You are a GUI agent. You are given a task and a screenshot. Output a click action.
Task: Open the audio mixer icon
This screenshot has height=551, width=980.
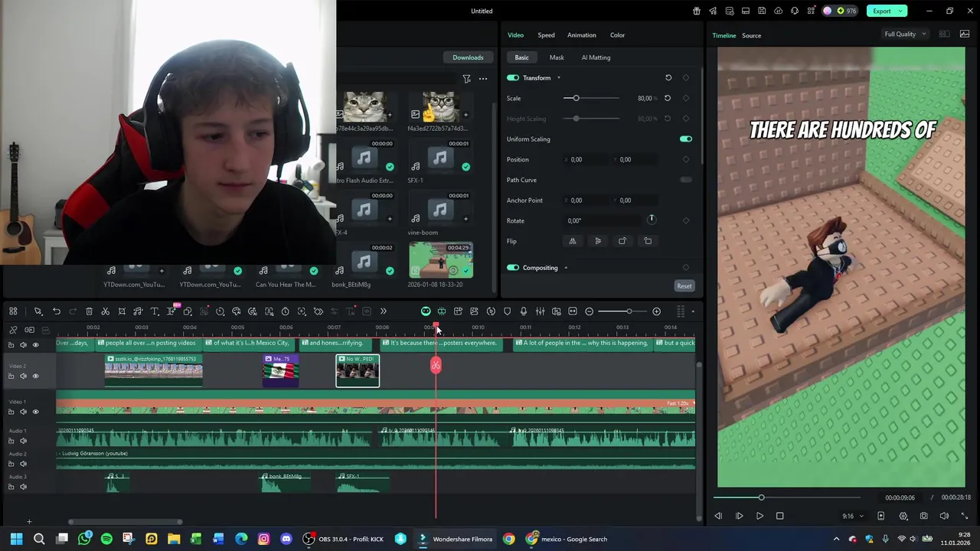tap(540, 311)
